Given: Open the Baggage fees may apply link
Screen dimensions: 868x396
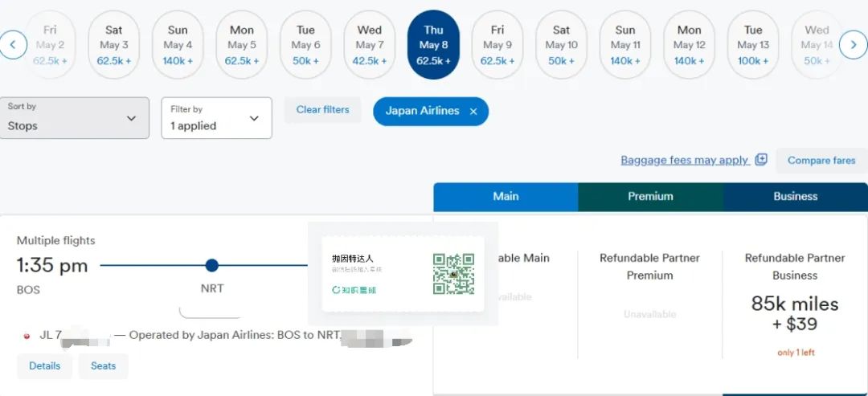Looking at the screenshot, I should pyautogui.click(x=685, y=160).
